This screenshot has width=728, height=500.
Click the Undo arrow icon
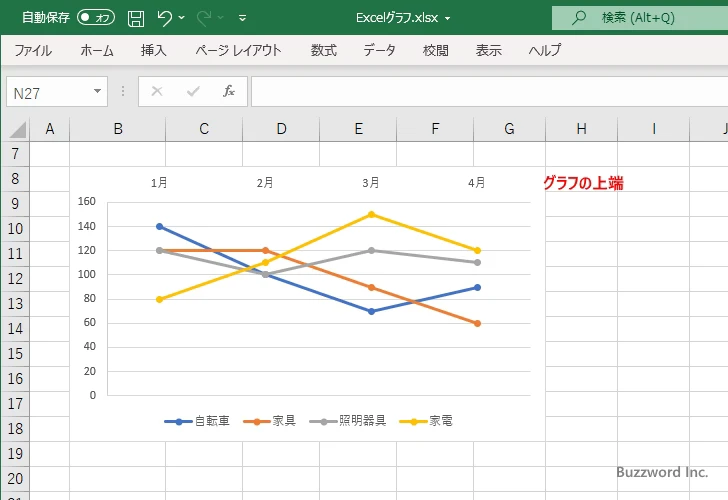tap(164, 18)
